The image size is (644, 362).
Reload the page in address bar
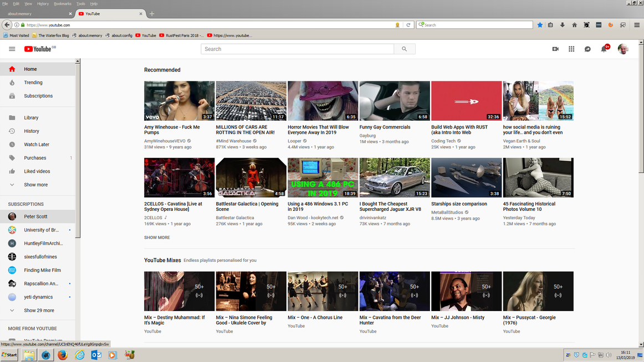pos(408,25)
